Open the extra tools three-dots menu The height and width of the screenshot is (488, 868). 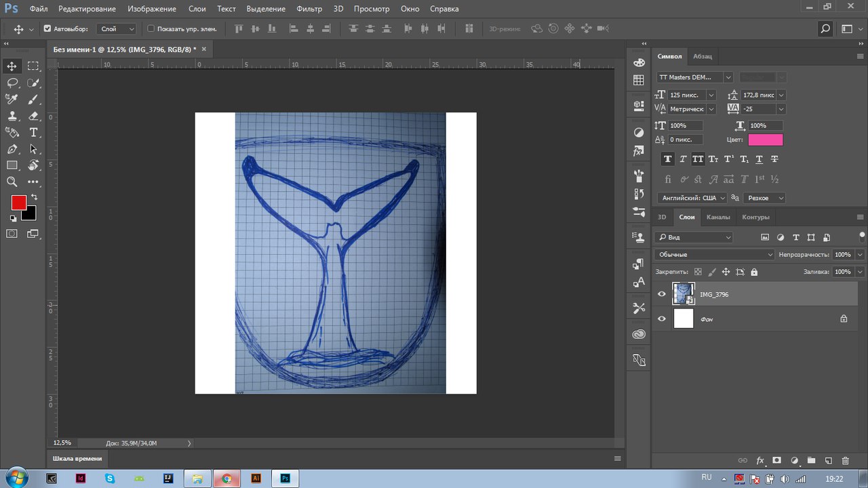(x=33, y=182)
